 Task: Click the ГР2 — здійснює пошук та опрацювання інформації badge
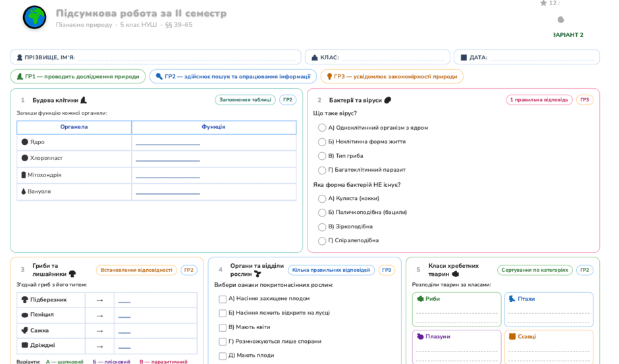click(233, 76)
